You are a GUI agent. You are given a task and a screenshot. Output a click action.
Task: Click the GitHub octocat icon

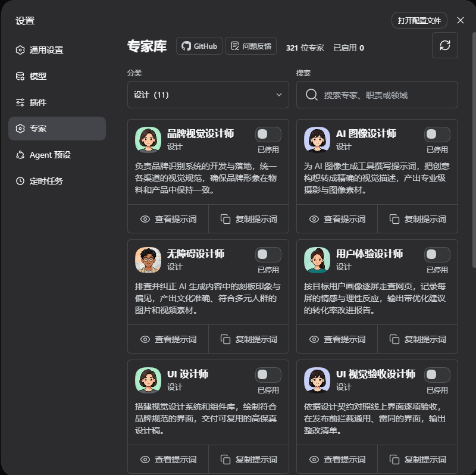186,46
